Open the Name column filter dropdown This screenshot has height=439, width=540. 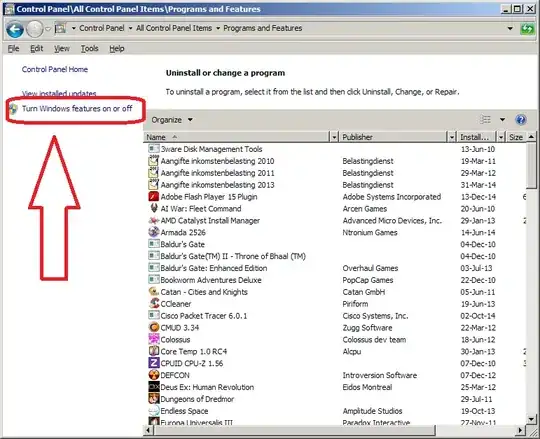pos(334,137)
